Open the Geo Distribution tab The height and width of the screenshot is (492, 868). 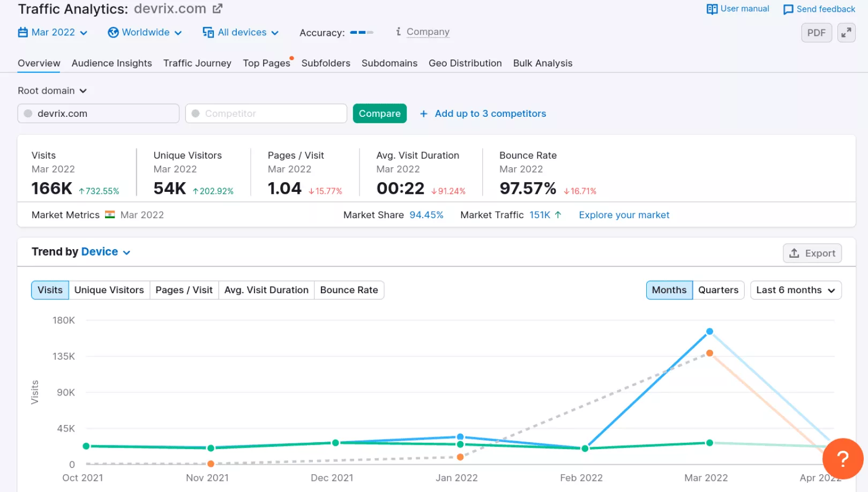click(x=465, y=63)
